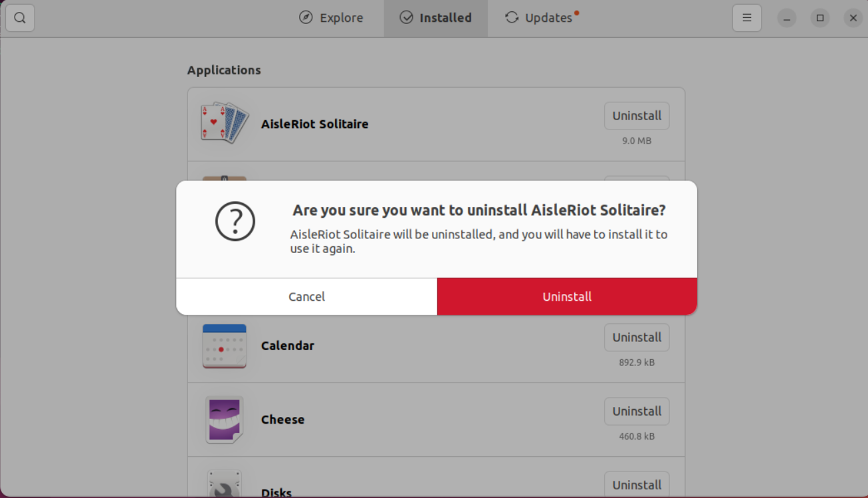Click Uninstall next to Disks
Image resolution: width=868 pixels, height=498 pixels.
637,485
